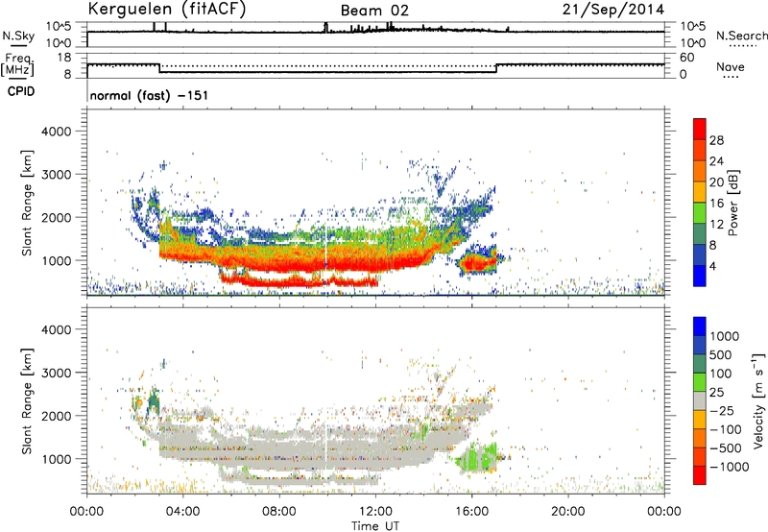Screen dimensions: 768x532
Task: Click the isolated red echo patch near 16:00
Action: (x=477, y=263)
